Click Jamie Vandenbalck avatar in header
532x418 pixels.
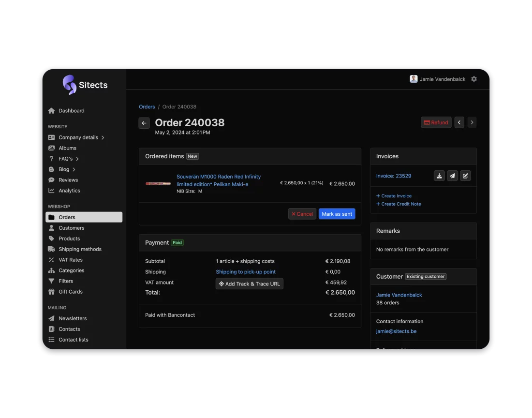pyautogui.click(x=414, y=79)
